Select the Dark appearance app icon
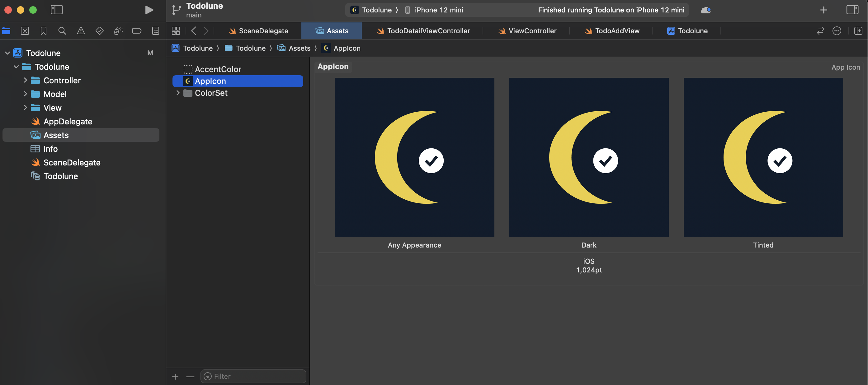868x385 pixels. point(588,157)
